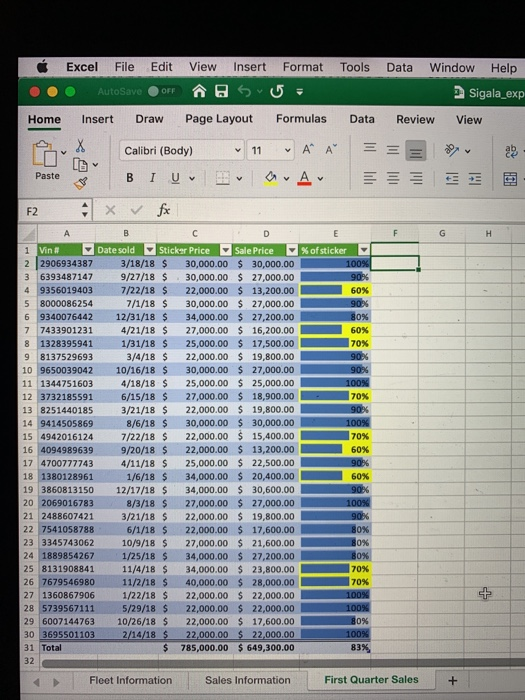525x700 pixels.
Task: Switch to the Formulas ribbon tab
Action: click(x=301, y=119)
